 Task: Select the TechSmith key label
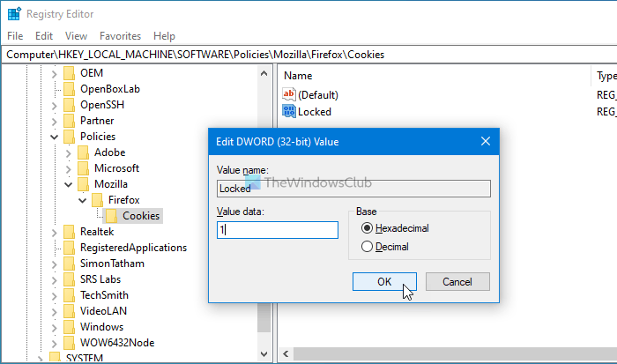104,295
